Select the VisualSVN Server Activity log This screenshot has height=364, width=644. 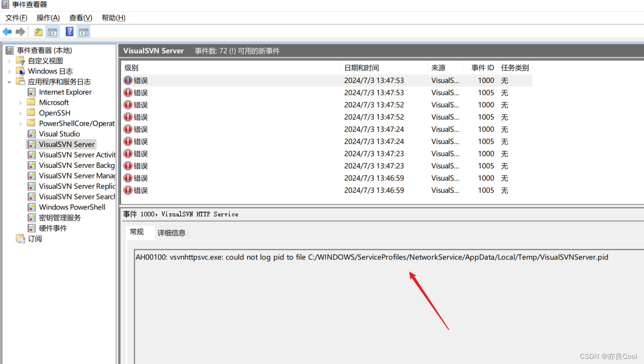[x=77, y=155]
